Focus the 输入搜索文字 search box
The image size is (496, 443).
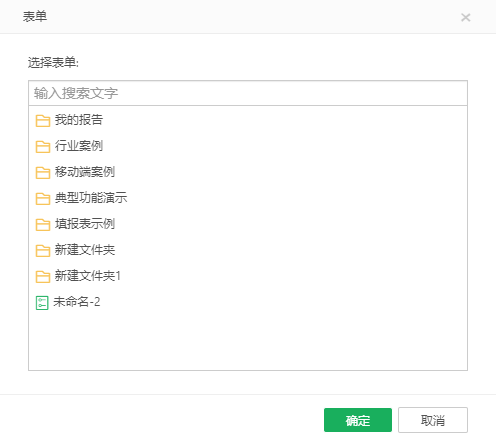[248, 93]
